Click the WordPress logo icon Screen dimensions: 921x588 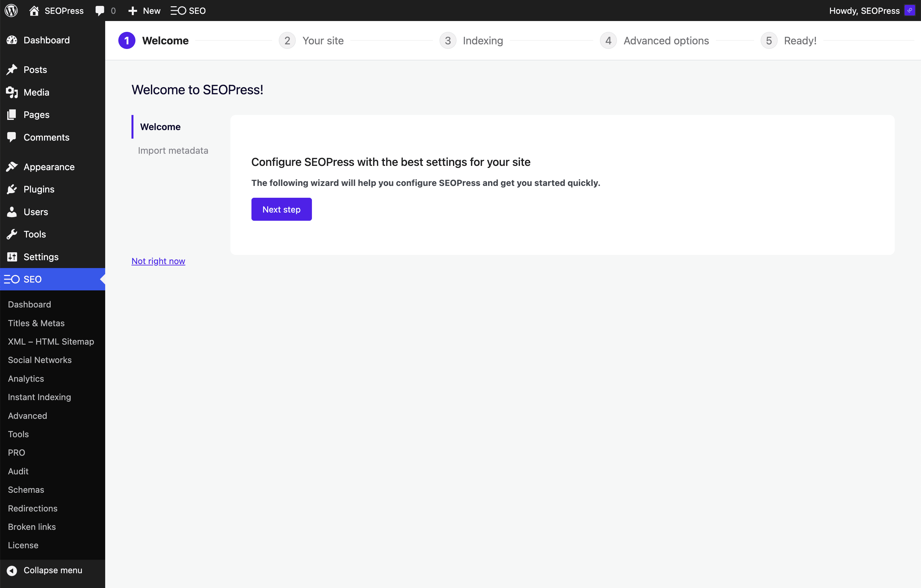[12, 10]
